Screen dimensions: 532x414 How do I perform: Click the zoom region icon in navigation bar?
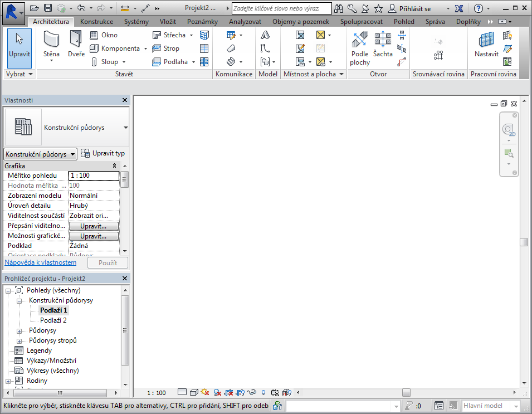pyautogui.click(x=509, y=153)
